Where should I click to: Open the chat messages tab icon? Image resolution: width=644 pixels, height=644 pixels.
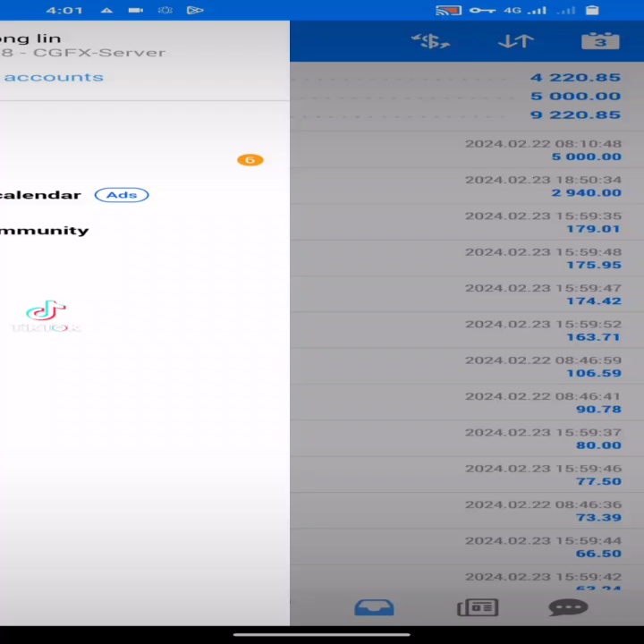(x=569, y=607)
